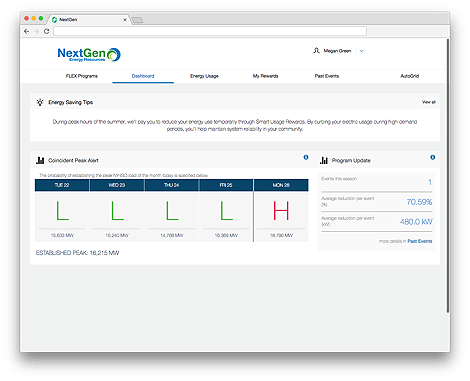Open a new browser tab

(x=137, y=20)
